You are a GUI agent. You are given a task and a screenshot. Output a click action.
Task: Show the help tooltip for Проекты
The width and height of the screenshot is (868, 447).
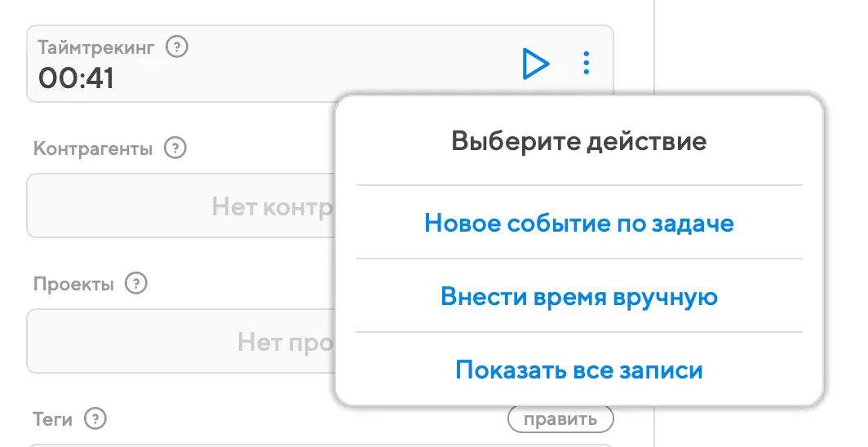pyautogui.click(x=135, y=284)
